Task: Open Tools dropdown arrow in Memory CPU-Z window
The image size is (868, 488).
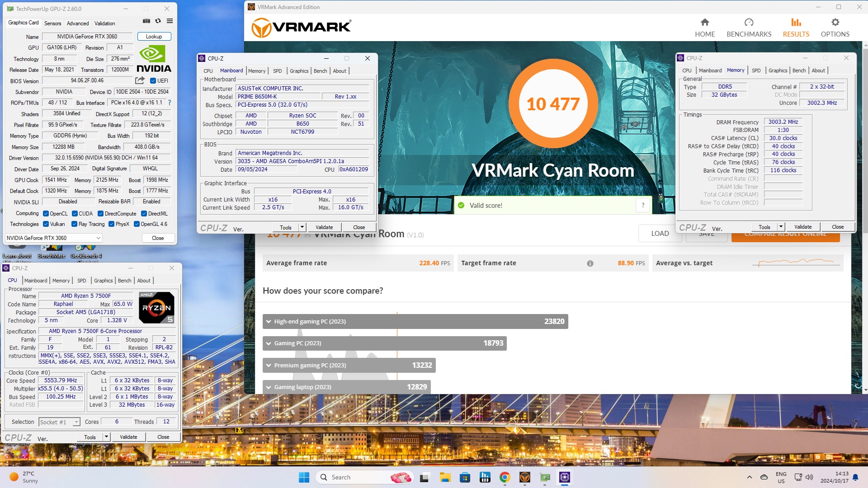Action: [x=781, y=227]
